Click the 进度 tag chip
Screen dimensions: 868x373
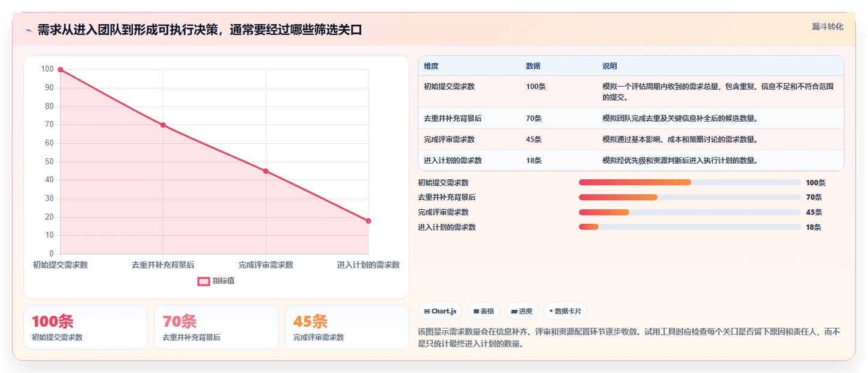point(522,311)
